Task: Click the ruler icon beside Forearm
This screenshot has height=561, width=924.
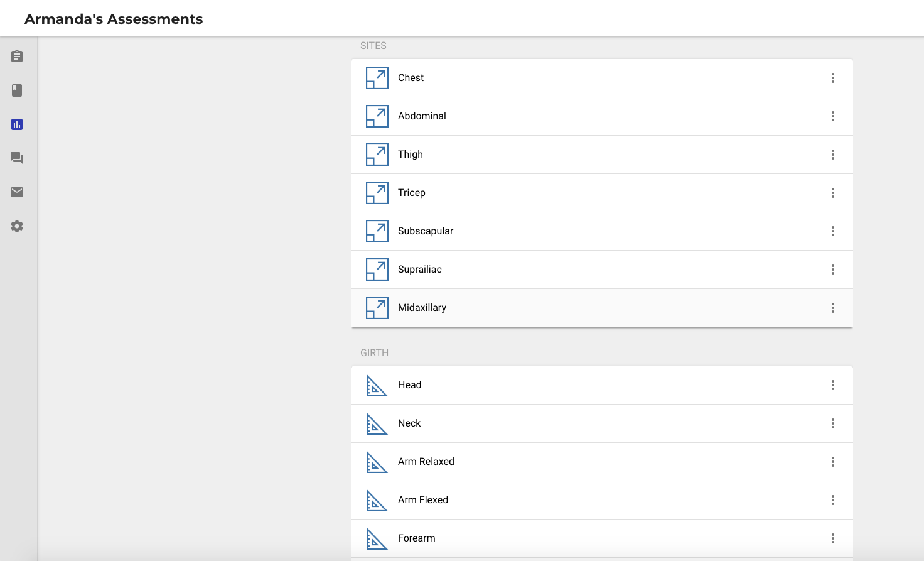Action: 377,539
